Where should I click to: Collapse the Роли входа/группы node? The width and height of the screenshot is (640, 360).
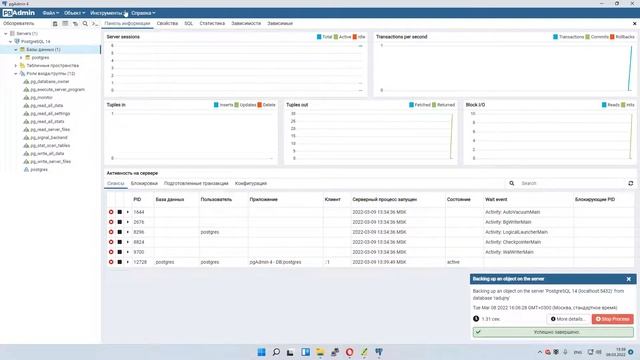pyautogui.click(x=16, y=73)
